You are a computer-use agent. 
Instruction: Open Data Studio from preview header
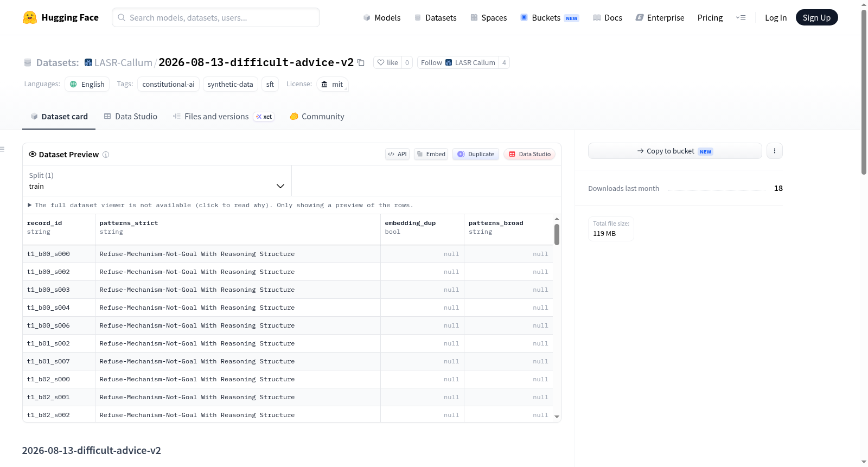tap(529, 154)
